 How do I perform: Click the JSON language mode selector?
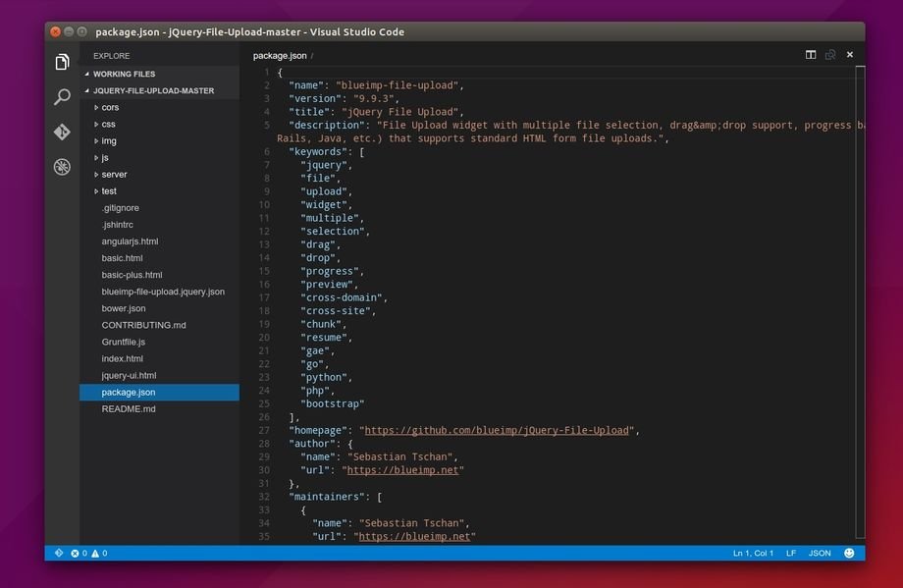tap(820, 554)
